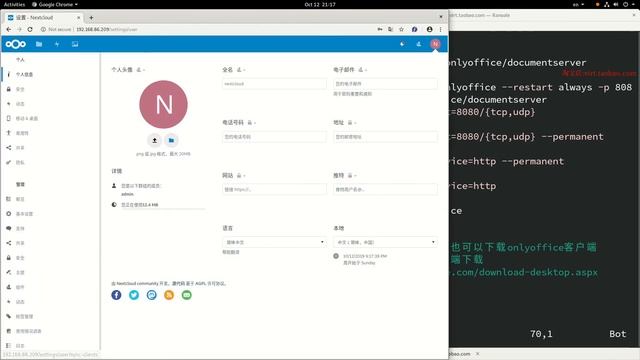Click the Chrome address bar URL

107,29
